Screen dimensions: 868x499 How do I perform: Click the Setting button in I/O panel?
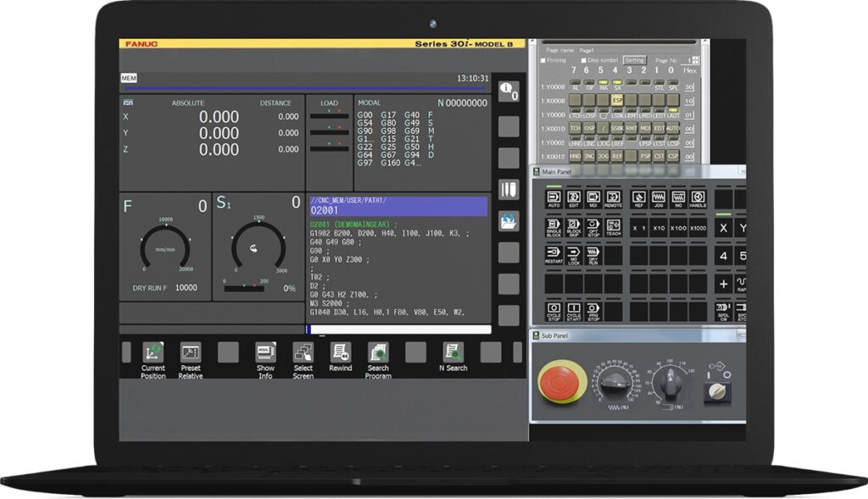pyautogui.click(x=635, y=60)
